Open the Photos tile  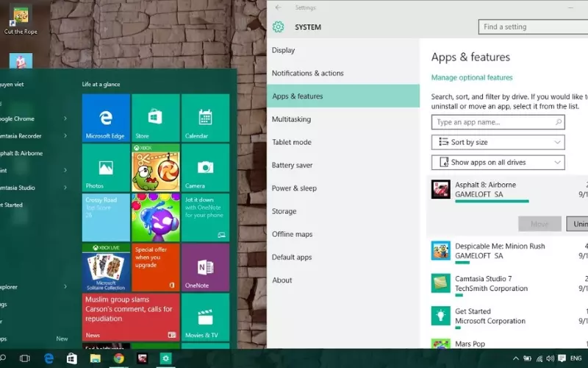point(106,168)
